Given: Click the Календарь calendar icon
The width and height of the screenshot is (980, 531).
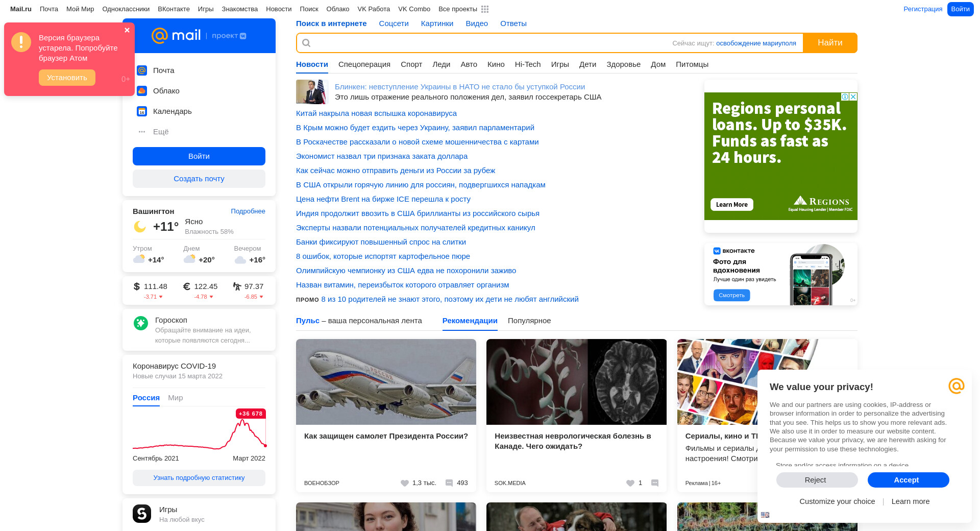Looking at the screenshot, I should point(142,111).
